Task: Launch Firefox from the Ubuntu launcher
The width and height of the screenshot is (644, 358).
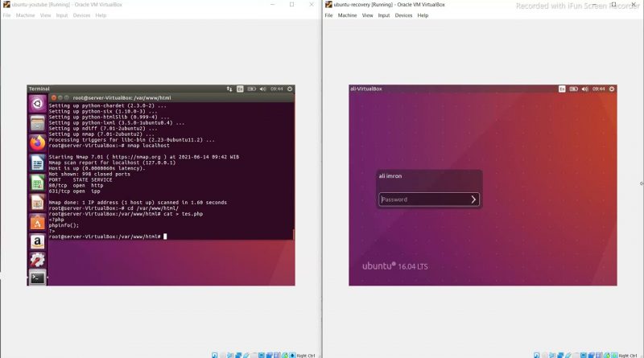Action: pos(37,143)
